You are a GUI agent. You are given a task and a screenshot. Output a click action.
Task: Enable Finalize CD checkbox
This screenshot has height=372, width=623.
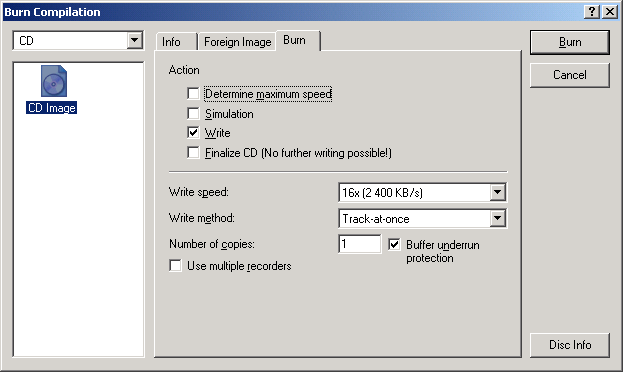[193, 153]
